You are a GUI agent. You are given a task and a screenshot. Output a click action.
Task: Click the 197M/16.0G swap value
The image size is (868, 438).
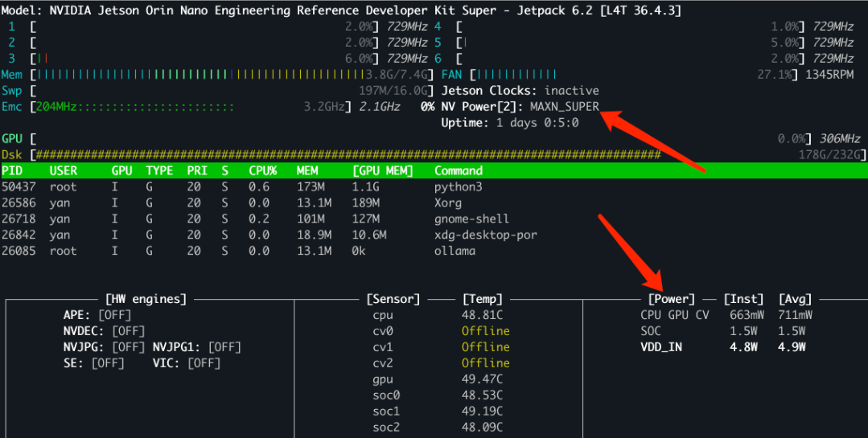pos(393,91)
